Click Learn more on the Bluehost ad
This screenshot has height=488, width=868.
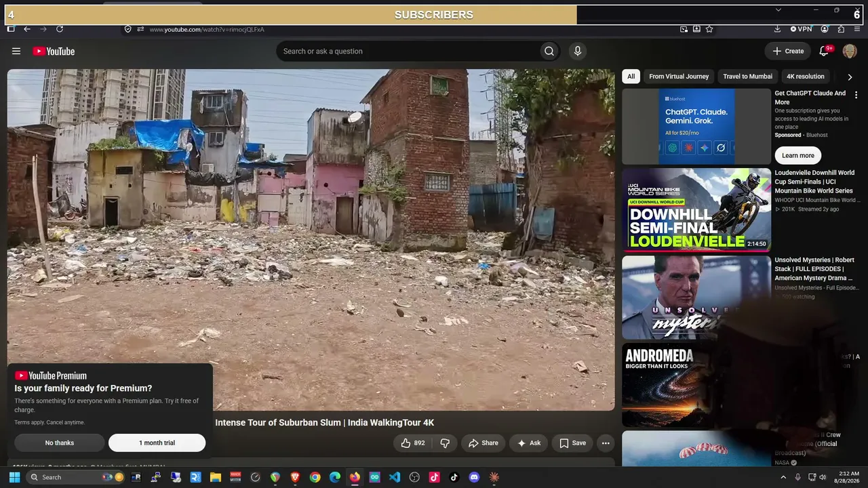tap(798, 155)
